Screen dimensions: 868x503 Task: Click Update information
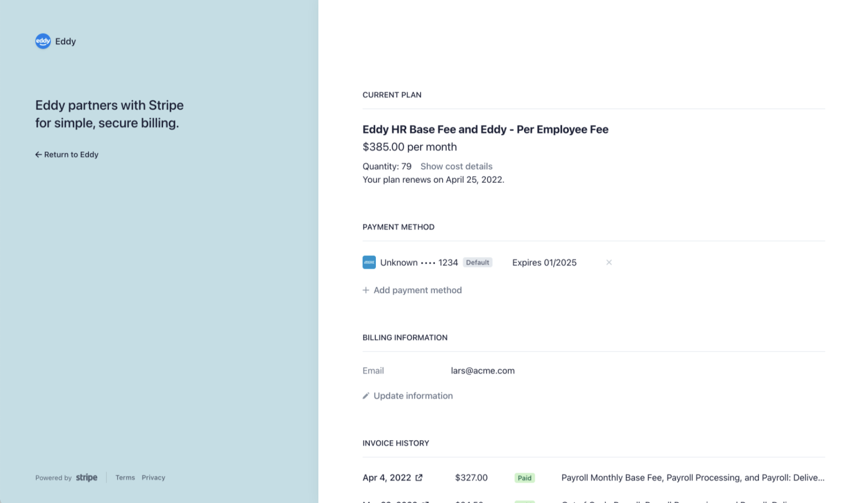pyautogui.click(x=413, y=396)
